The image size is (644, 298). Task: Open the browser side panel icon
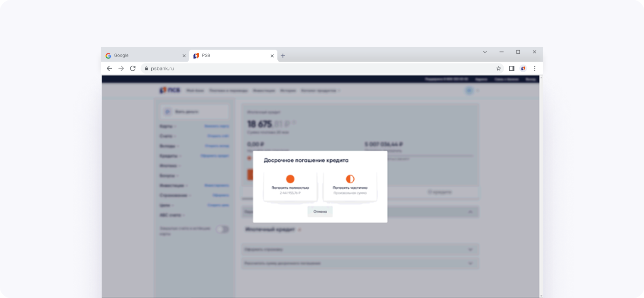pos(512,69)
